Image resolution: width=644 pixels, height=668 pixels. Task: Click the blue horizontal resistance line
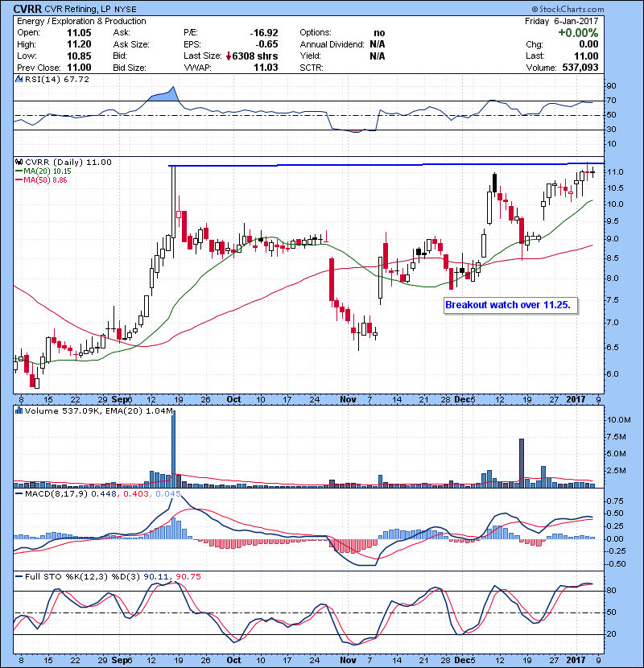[386, 164]
